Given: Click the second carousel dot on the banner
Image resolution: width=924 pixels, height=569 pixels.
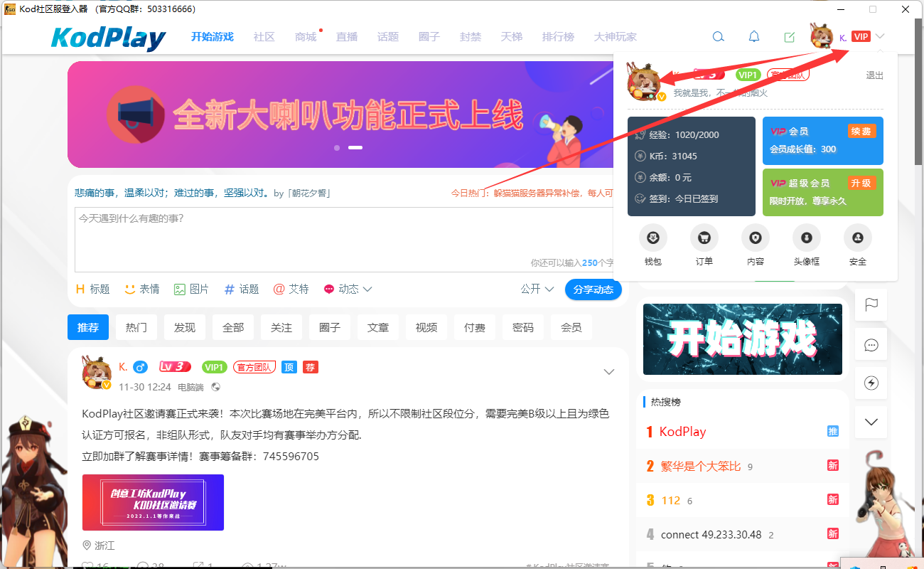Looking at the screenshot, I should 355,147.
